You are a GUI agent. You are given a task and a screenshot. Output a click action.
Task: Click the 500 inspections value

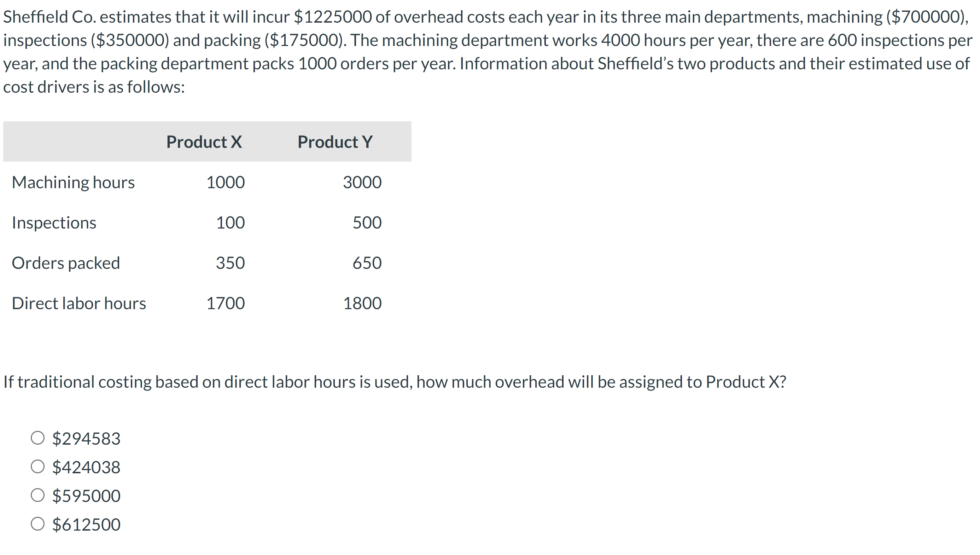368,222
